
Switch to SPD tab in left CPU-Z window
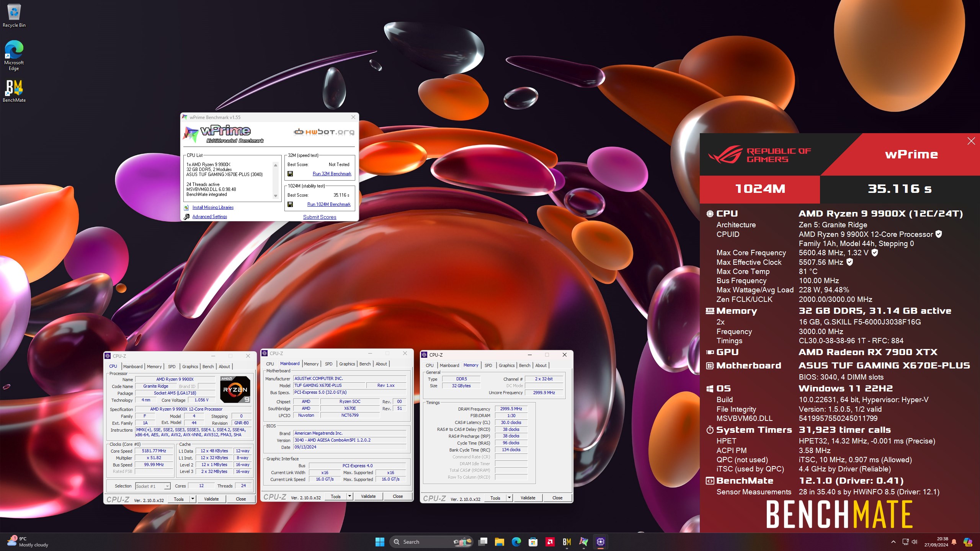(172, 367)
